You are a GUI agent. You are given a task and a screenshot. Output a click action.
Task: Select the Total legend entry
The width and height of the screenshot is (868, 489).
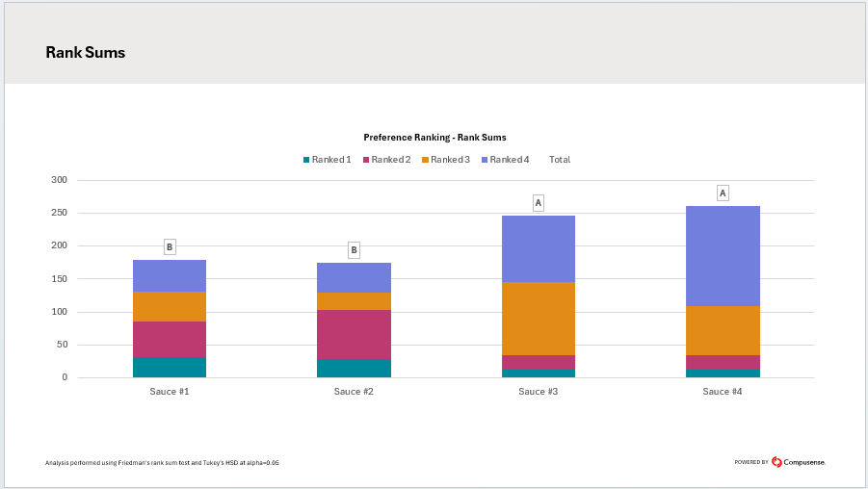559,160
